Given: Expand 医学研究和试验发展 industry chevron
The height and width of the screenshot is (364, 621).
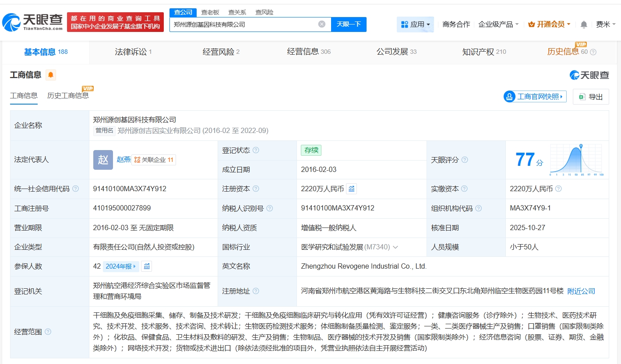Looking at the screenshot, I should 395,247.
